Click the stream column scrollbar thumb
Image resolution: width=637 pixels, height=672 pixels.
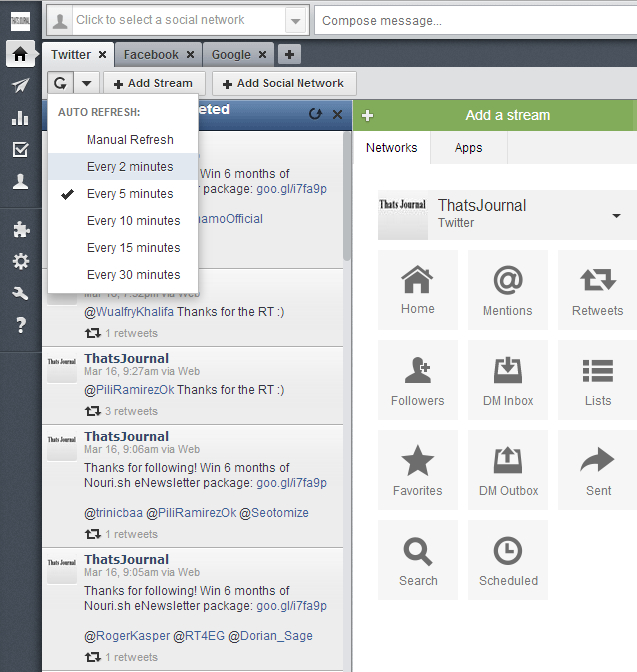click(347, 196)
